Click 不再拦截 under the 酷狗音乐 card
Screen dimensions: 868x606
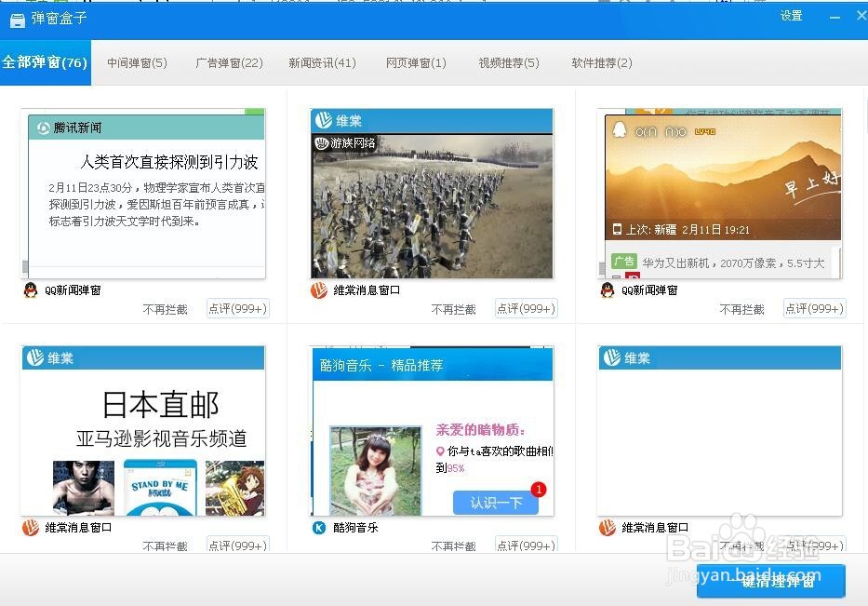[453, 546]
